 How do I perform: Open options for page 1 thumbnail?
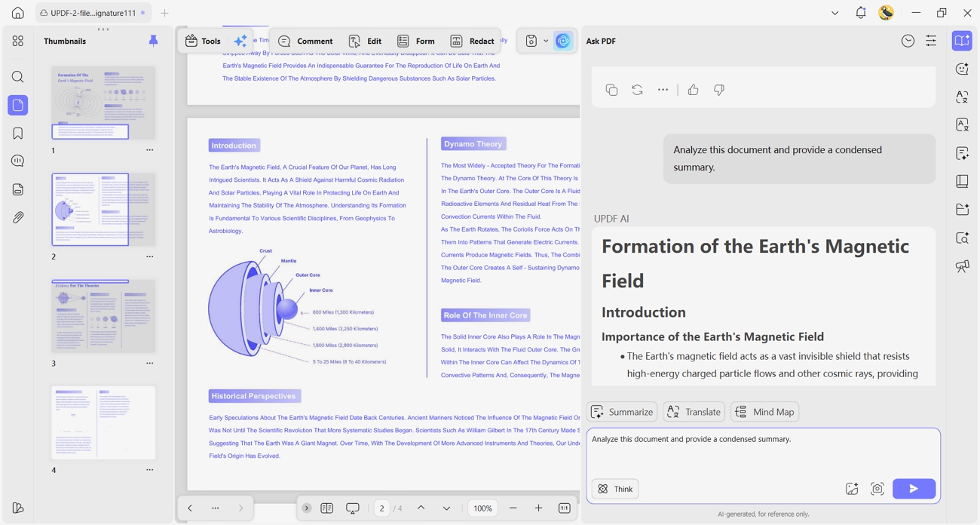(x=149, y=150)
